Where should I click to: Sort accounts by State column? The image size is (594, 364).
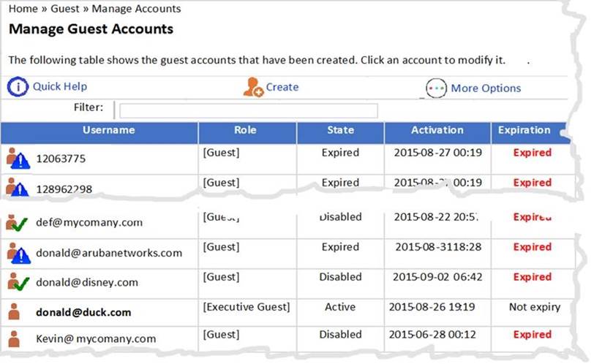coord(340,131)
